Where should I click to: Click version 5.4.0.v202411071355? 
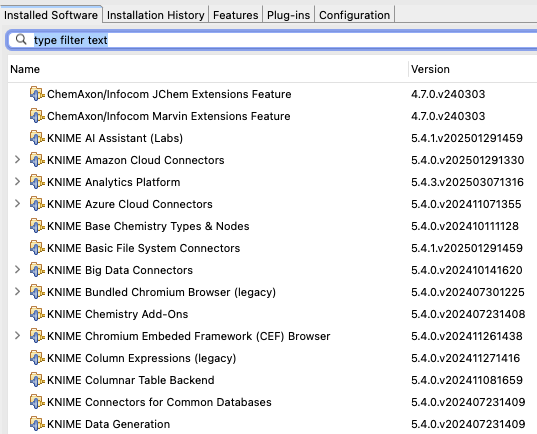pyautogui.click(x=466, y=204)
